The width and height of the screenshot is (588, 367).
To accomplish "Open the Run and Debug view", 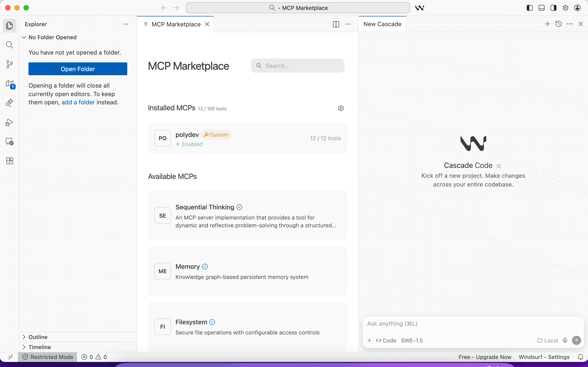I will [x=9, y=122].
